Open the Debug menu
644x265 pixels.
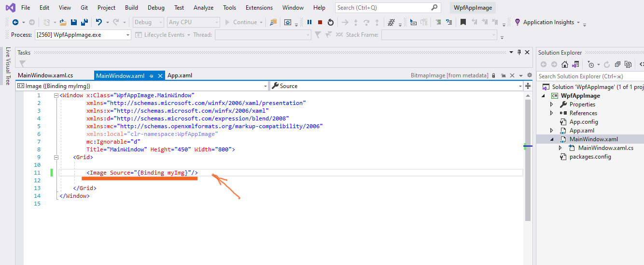pyautogui.click(x=156, y=8)
